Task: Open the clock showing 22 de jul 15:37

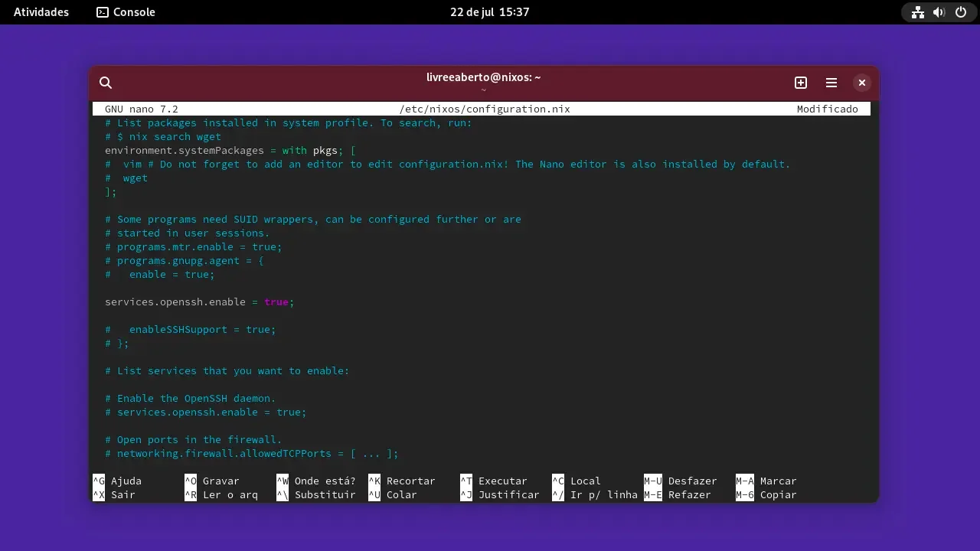Action: click(x=490, y=12)
